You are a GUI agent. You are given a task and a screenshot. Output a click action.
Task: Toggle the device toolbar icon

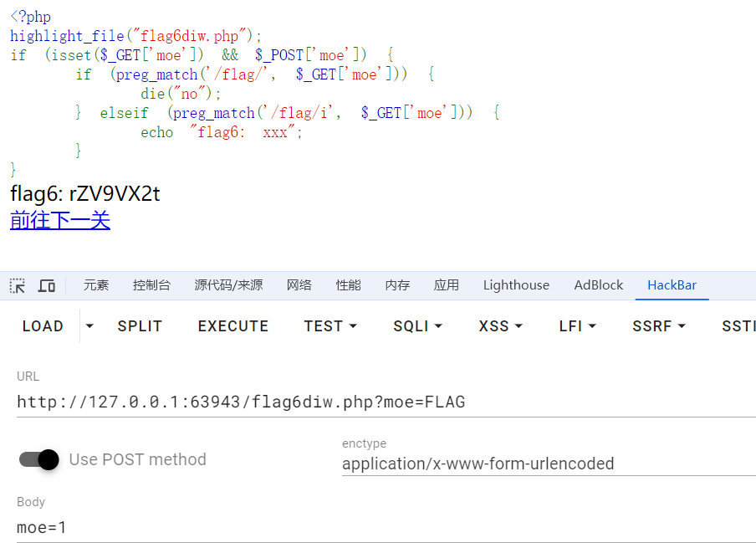point(47,286)
